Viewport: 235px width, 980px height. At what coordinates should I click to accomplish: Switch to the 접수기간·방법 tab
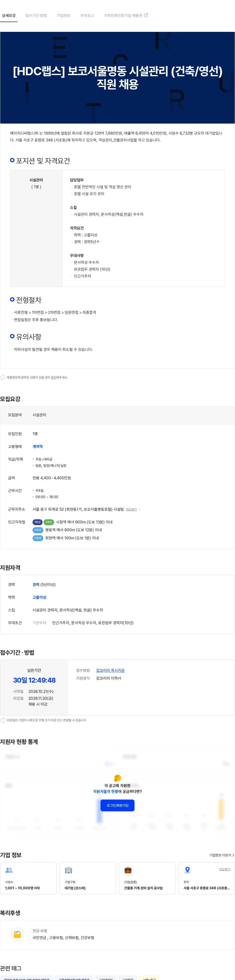(36, 16)
